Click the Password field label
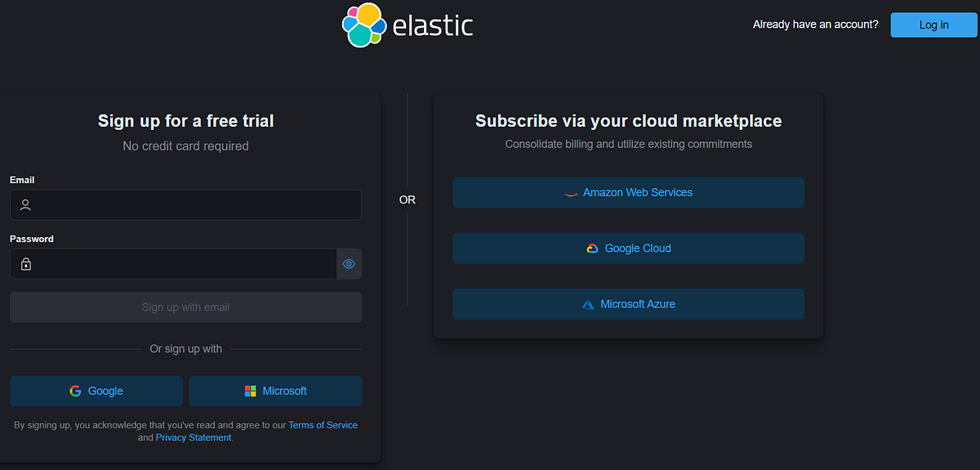Image resolution: width=980 pixels, height=470 pixels. [32, 239]
